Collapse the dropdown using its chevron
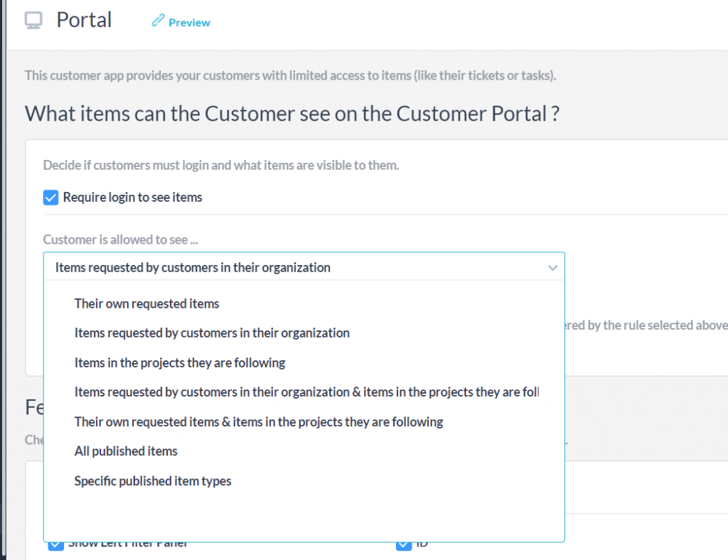728x560 pixels. point(552,268)
